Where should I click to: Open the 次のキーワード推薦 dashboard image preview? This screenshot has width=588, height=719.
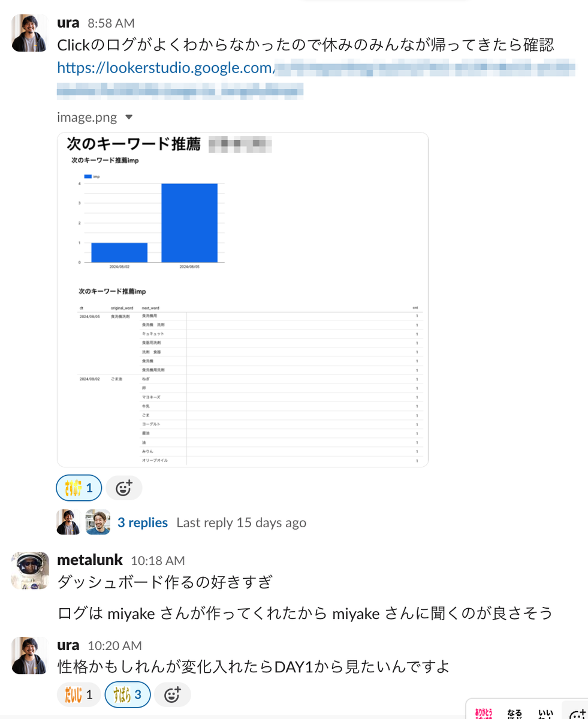tap(243, 300)
